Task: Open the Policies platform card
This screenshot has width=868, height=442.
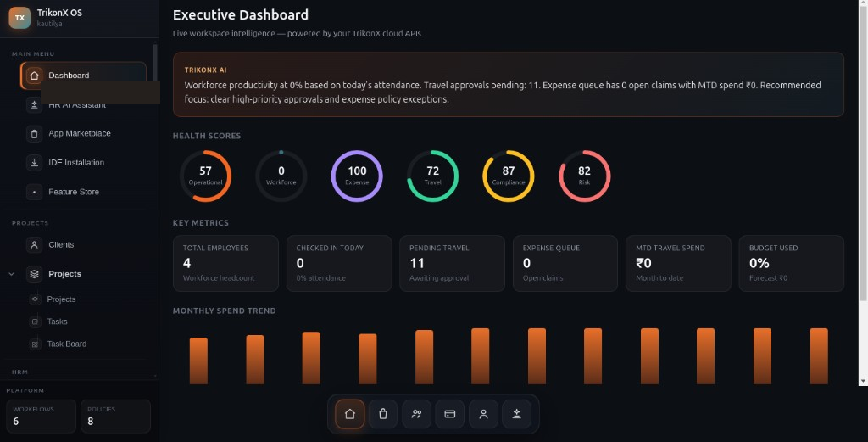Action: 115,416
